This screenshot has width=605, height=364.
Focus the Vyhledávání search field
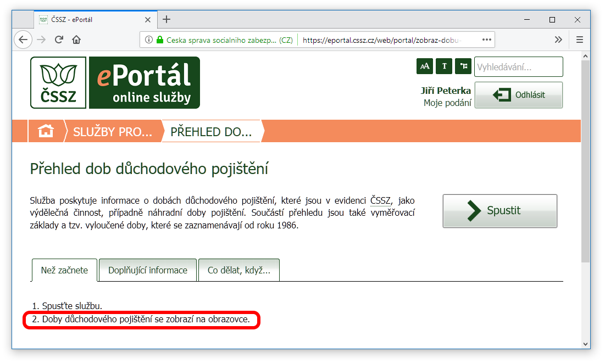(x=519, y=67)
